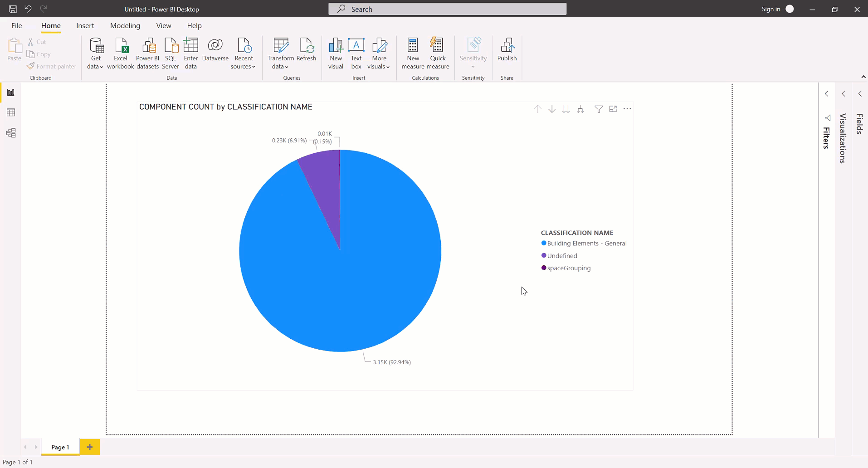
Task: Click the Copy command
Action: (x=39, y=54)
